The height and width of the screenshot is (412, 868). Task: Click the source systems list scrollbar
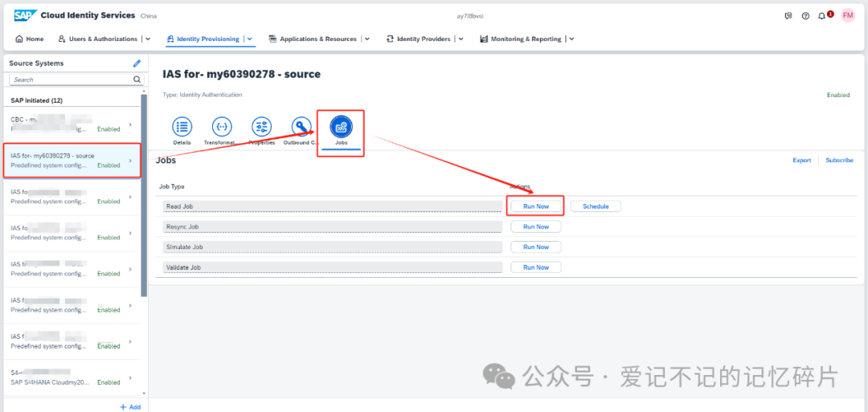click(x=145, y=194)
